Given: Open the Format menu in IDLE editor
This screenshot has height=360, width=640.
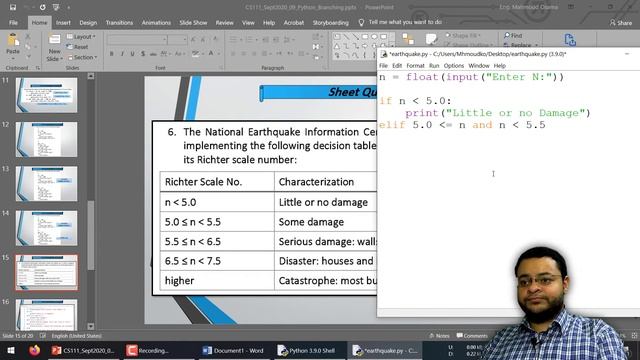Looking at the screenshot, I should click(x=415, y=66).
